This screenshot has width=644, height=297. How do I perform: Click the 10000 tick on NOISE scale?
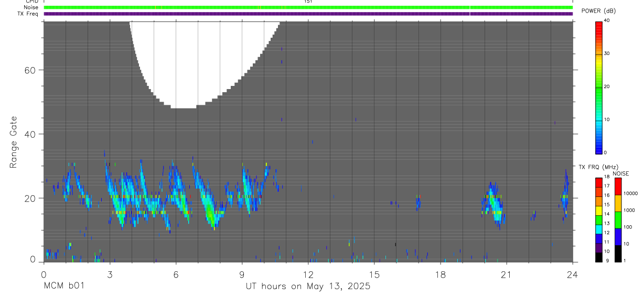click(x=630, y=193)
